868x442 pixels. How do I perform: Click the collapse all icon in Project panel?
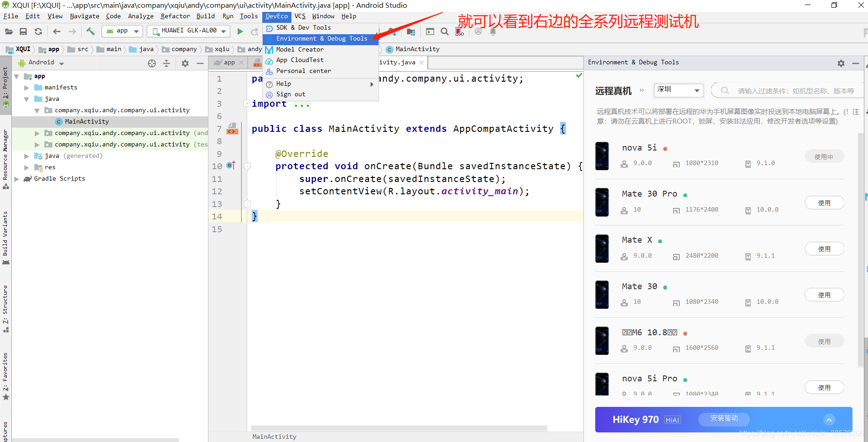click(x=166, y=63)
